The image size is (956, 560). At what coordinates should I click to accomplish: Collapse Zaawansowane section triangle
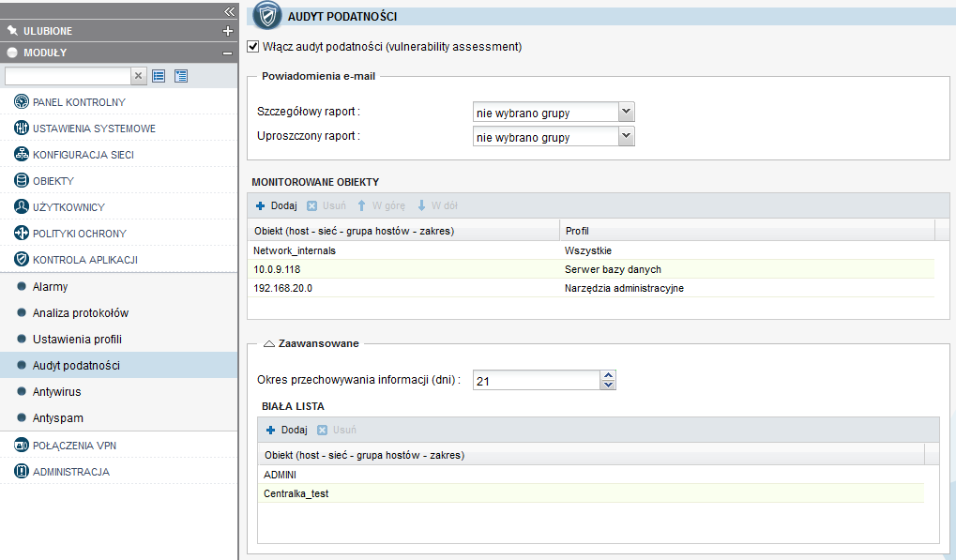(x=269, y=343)
